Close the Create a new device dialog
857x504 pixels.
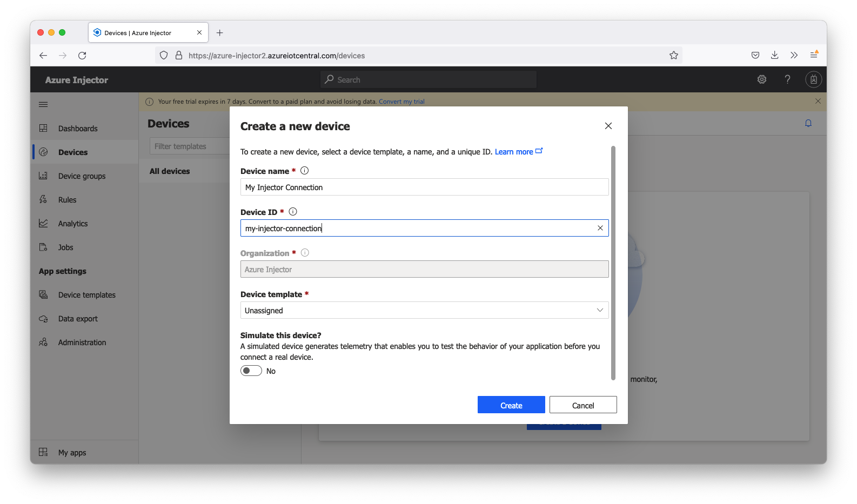pyautogui.click(x=608, y=126)
